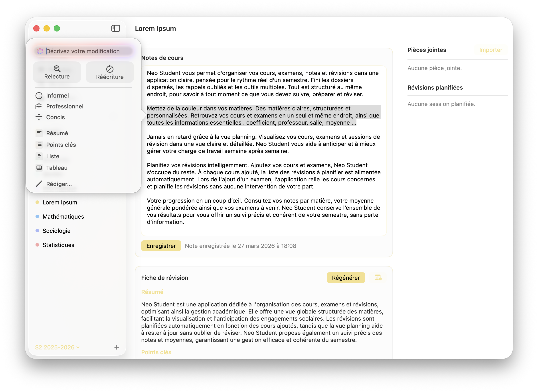Click the Régénérer button

346,278
